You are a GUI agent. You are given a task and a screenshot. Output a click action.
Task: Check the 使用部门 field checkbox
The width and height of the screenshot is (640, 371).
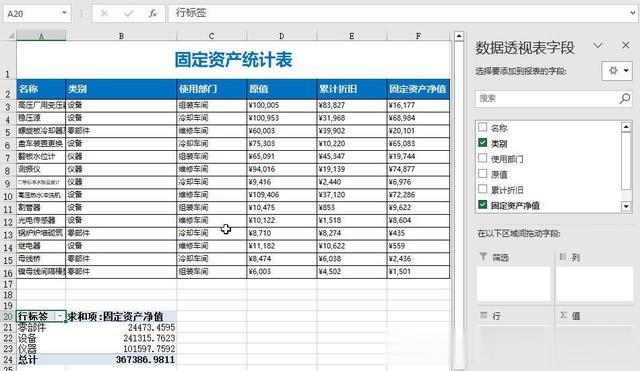pyautogui.click(x=482, y=158)
